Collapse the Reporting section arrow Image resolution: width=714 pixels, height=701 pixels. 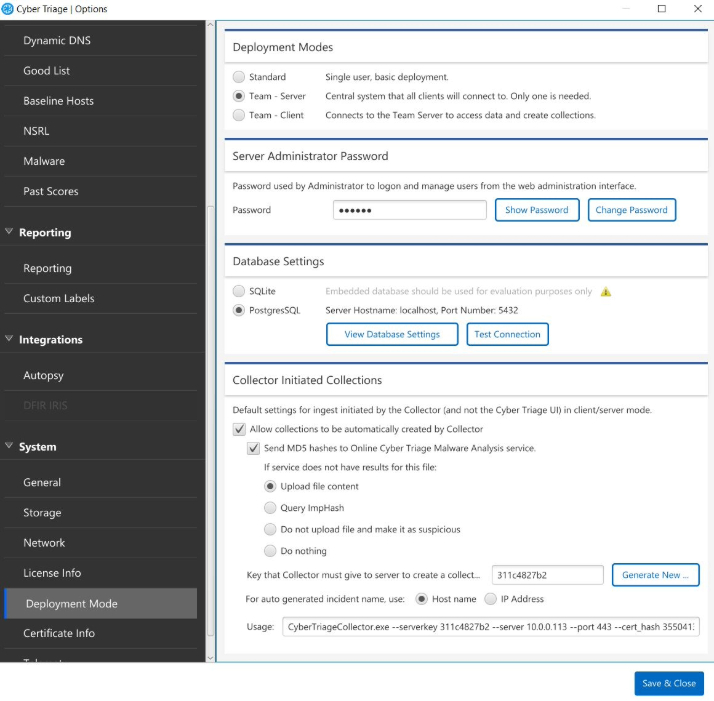(9, 232)
